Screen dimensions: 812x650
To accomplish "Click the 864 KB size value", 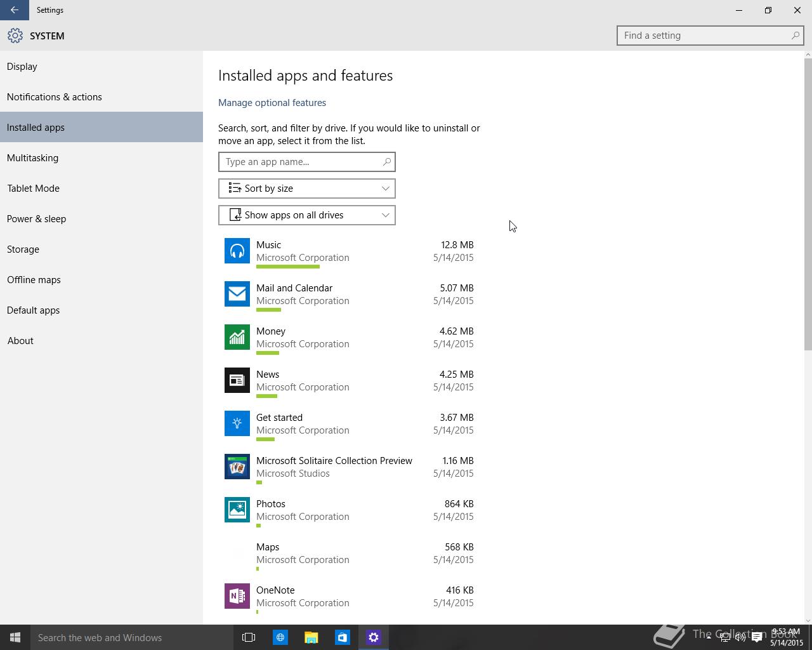I will [x=459, y=503].
